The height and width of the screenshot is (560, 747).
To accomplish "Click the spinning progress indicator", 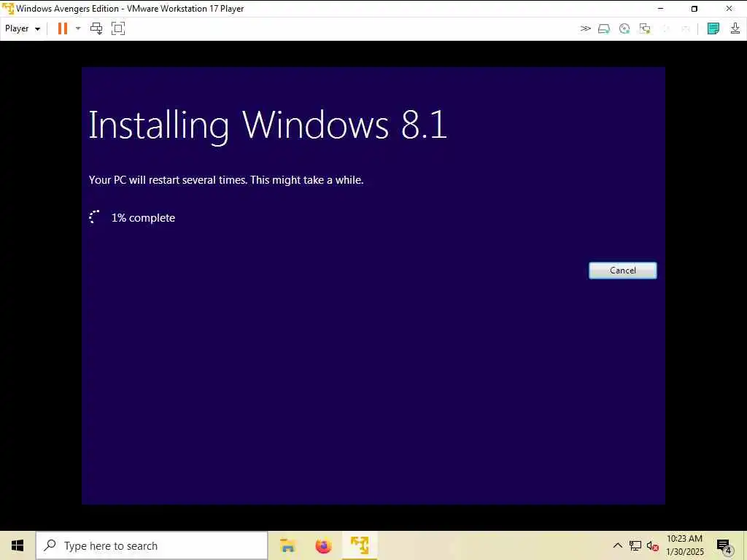I will 94,217.
